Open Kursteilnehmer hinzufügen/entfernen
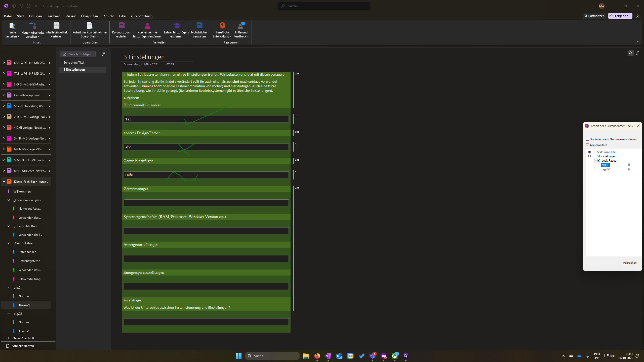Viewport: 644px width, 362px height. point(148,30)
